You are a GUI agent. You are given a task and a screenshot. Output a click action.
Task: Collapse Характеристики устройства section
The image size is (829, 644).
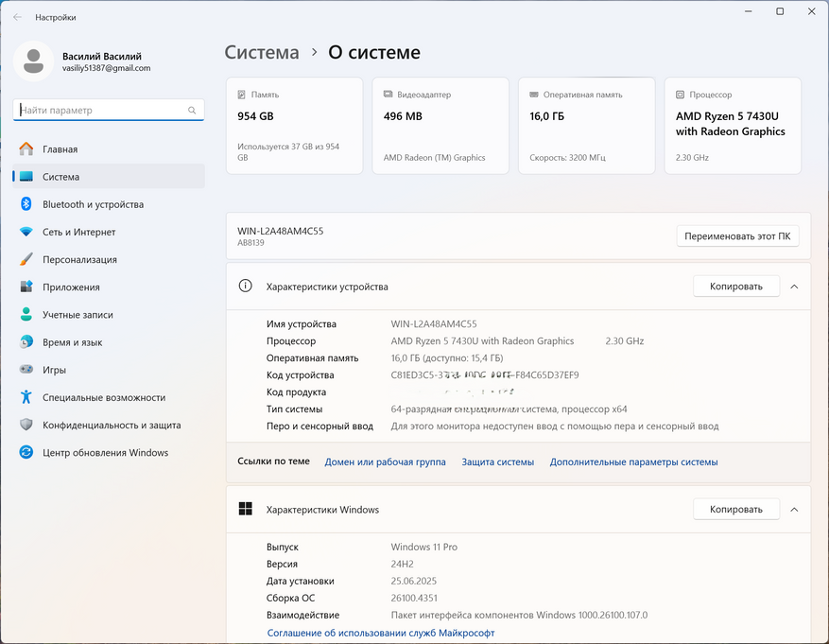(794, 287)
